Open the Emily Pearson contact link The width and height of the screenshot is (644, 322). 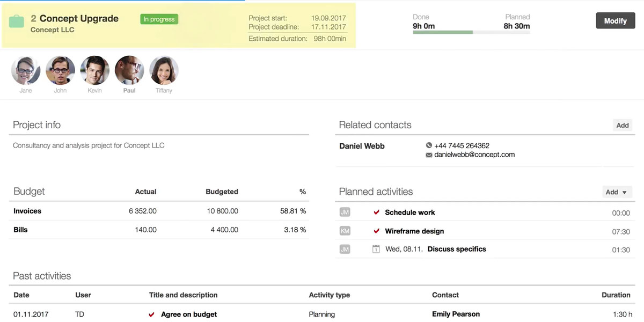click(456, 314)
